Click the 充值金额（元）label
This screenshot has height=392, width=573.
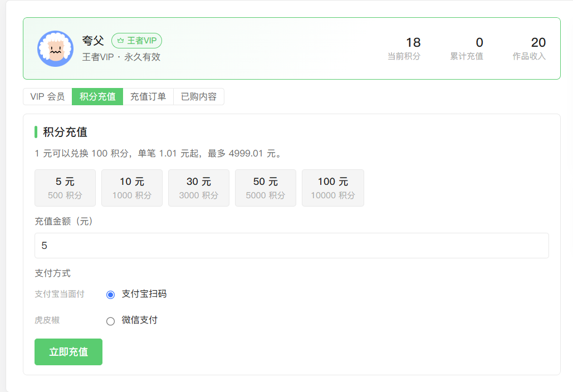pyautogui.click(x=64, y=221)
